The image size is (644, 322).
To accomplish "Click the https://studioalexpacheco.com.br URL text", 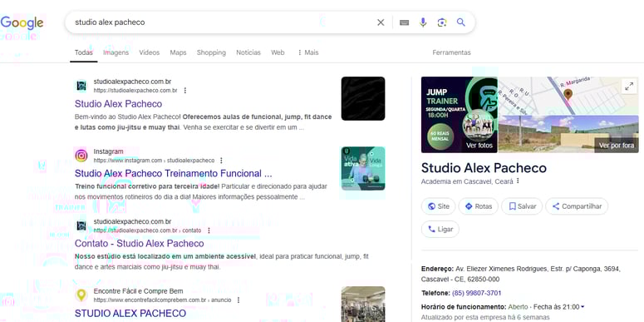I will click(x=135, y=91).
